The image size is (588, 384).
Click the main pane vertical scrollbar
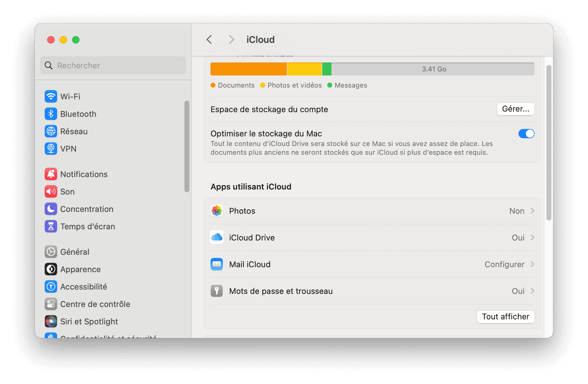(549, 143)
